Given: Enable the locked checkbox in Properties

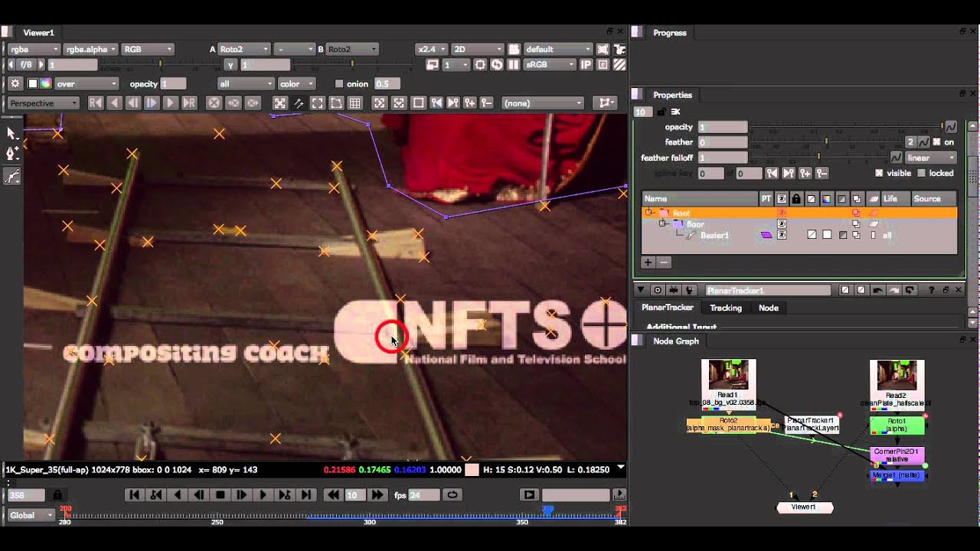Looking at the screenshot, I should pos(922,173).
